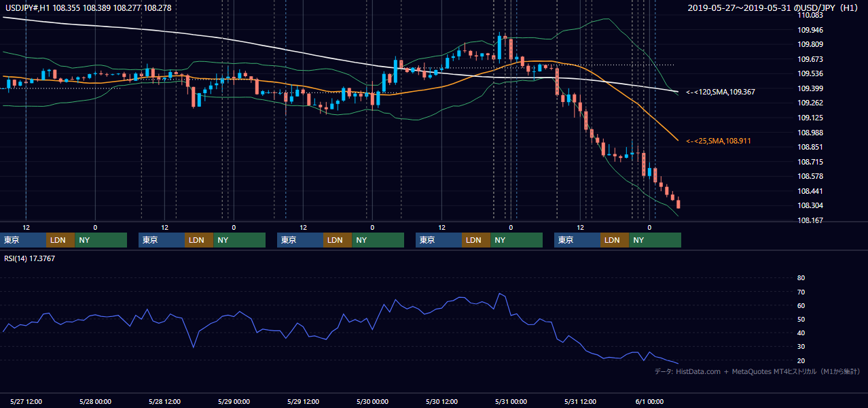
Task: Select the 2019-05-27〜2019-05-31 USD/JPY chart title
Action: tap(774, 7)
